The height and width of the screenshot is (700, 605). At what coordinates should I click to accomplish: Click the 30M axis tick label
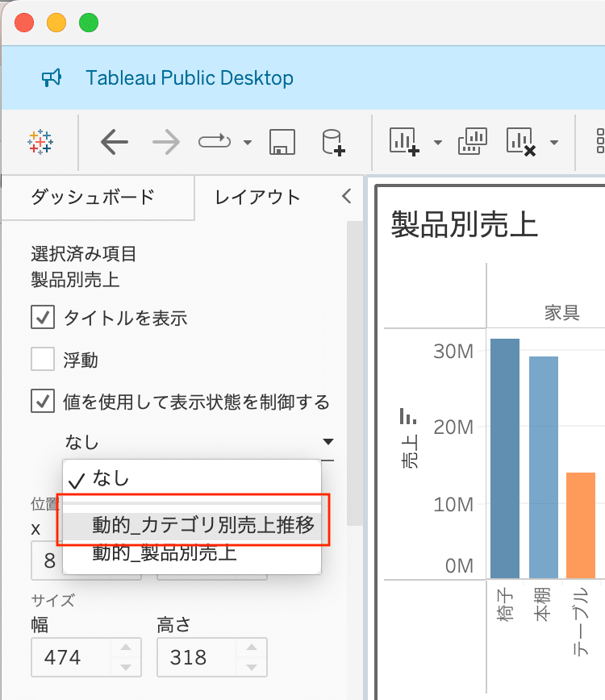pos(453,352)
